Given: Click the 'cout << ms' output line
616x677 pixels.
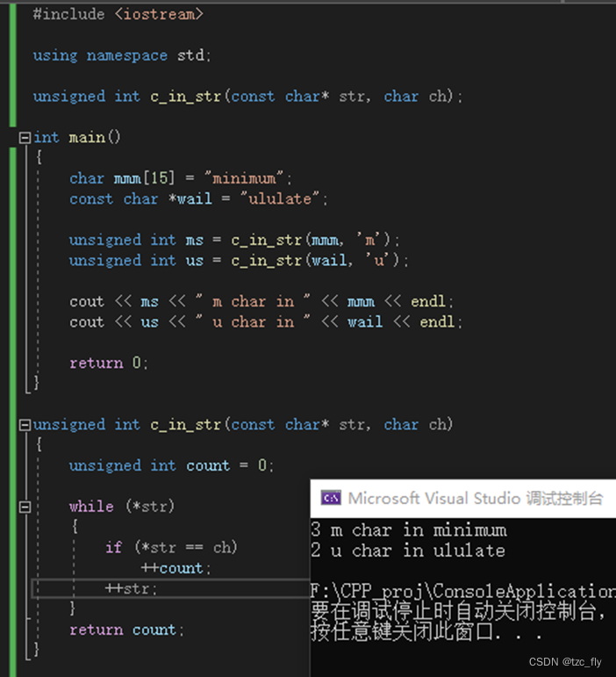Looking at the screenshot, I should pos(261,301).
